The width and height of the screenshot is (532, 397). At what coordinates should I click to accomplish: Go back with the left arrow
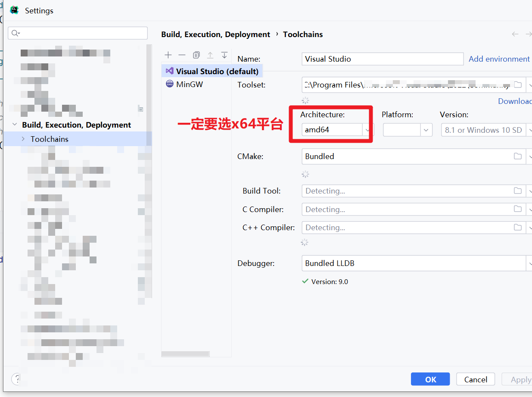tap(515, 34)
